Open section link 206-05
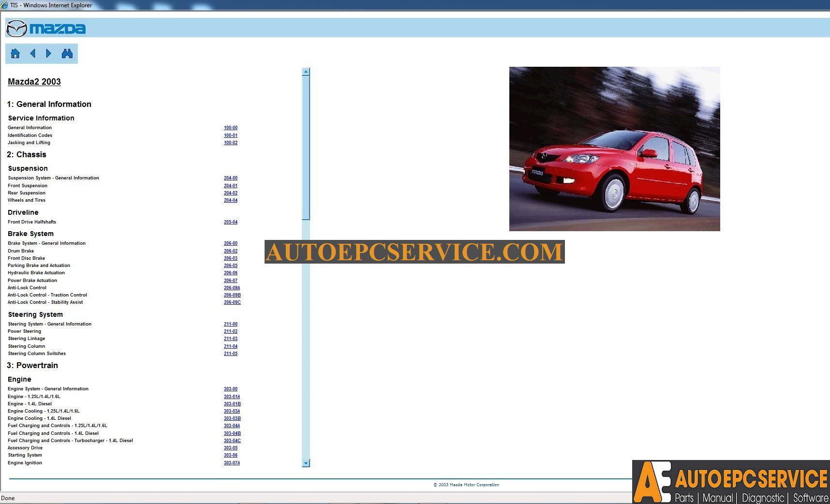 click(x=231, y=266)
